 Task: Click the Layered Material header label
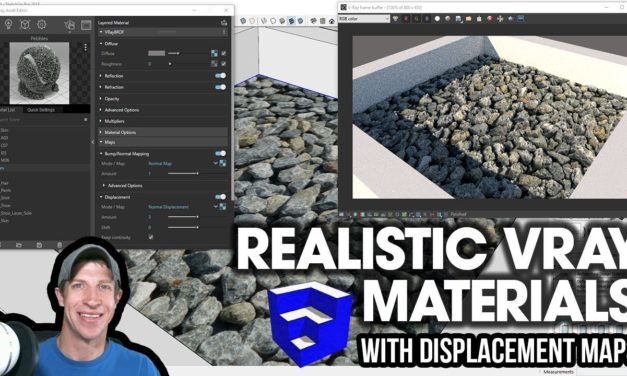point(113,23)
